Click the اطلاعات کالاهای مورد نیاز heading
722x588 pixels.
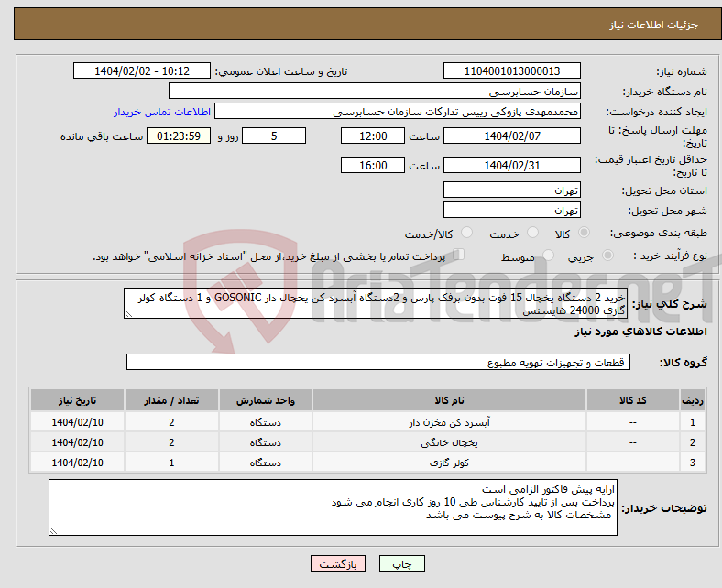(640, 332)
